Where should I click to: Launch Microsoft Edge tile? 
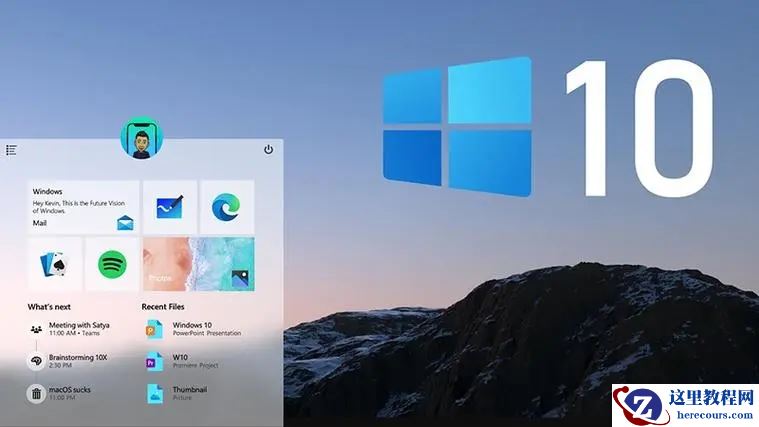coord(227,207)
